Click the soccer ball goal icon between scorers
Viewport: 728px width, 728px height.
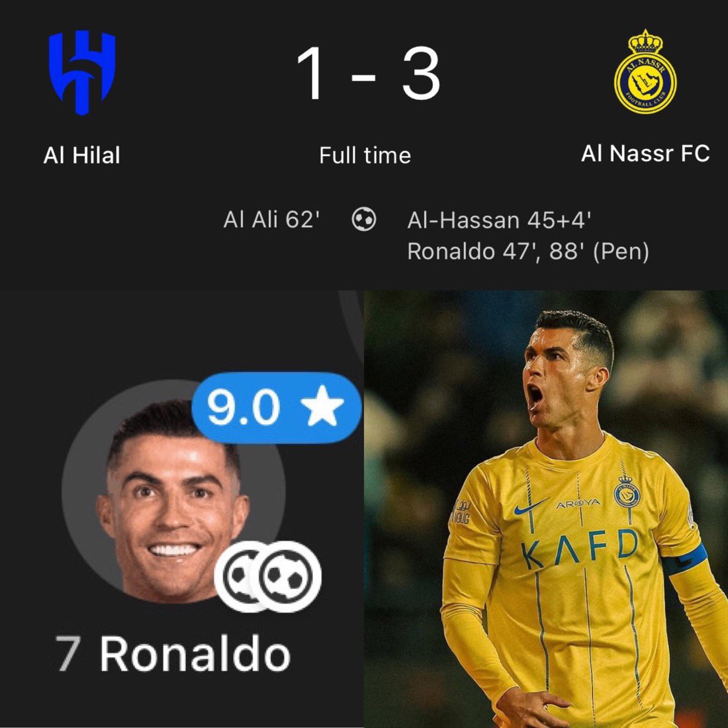tap(363, 219)
